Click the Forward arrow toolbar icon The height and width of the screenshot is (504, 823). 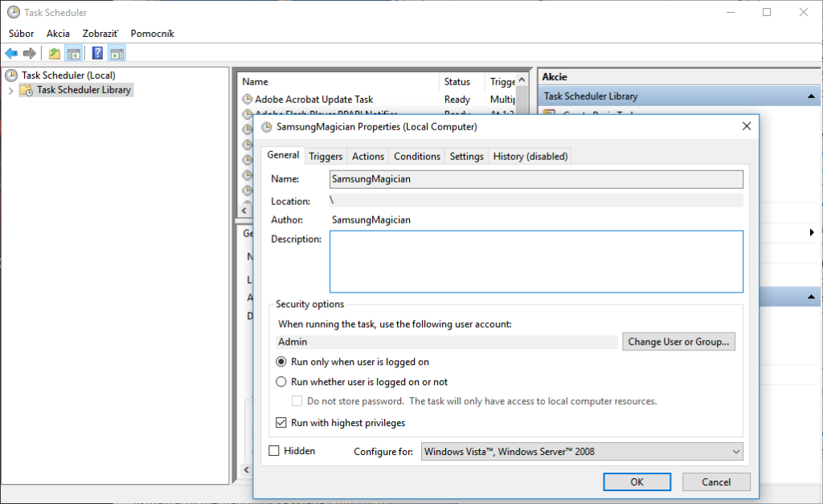(30, 54)
